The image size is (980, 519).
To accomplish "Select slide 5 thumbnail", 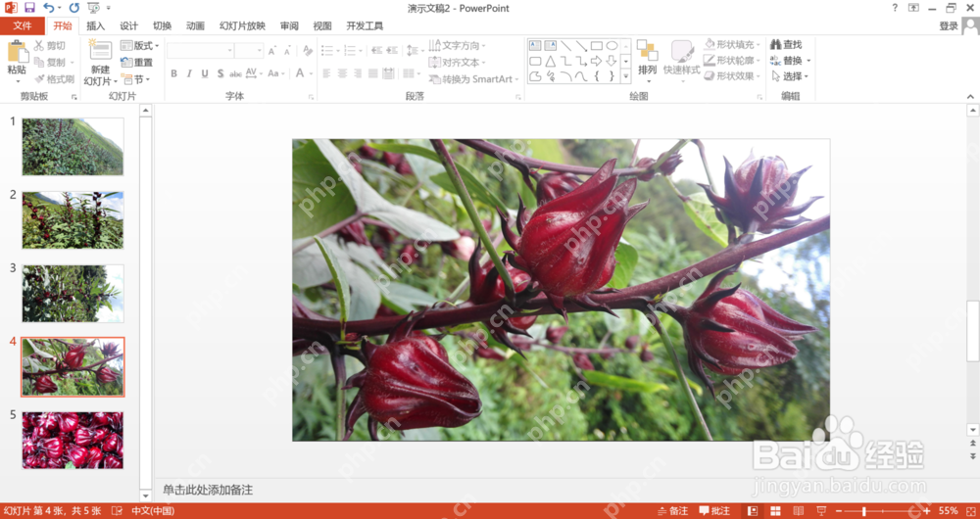I will 73,441.
